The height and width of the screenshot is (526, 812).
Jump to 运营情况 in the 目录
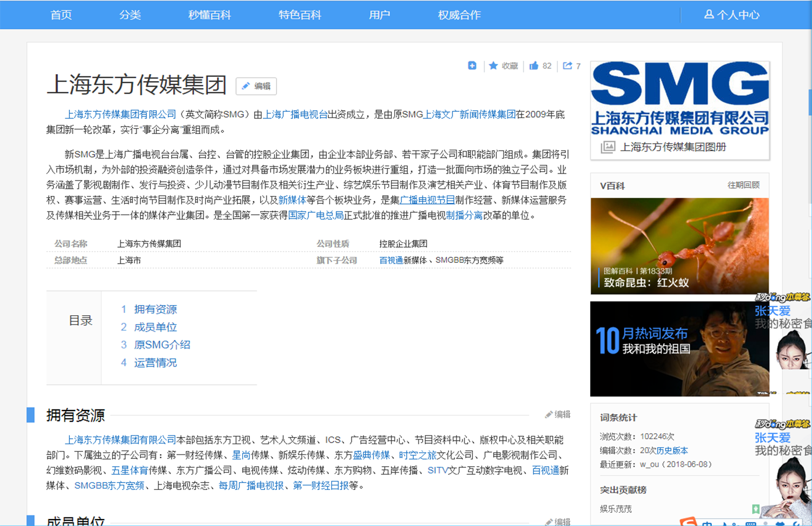pyautogui.click(x=155, y=363)
